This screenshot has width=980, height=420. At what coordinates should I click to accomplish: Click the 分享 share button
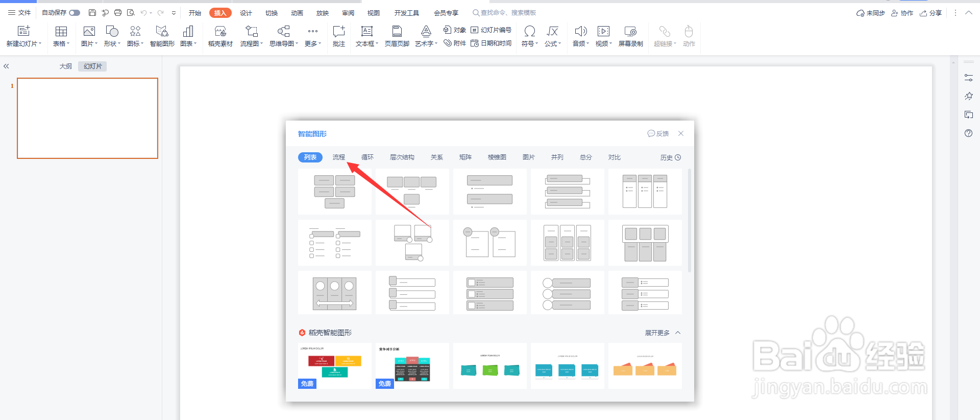[931, 13]
